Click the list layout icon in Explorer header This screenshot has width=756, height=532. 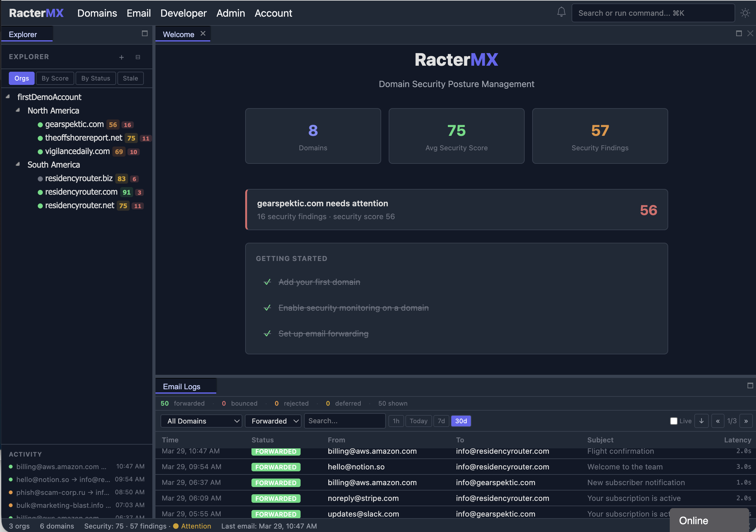(138, 57)
